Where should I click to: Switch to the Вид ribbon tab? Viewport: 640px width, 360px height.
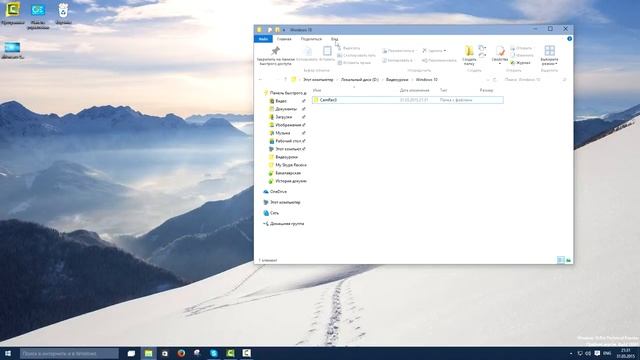click(334, 39)
